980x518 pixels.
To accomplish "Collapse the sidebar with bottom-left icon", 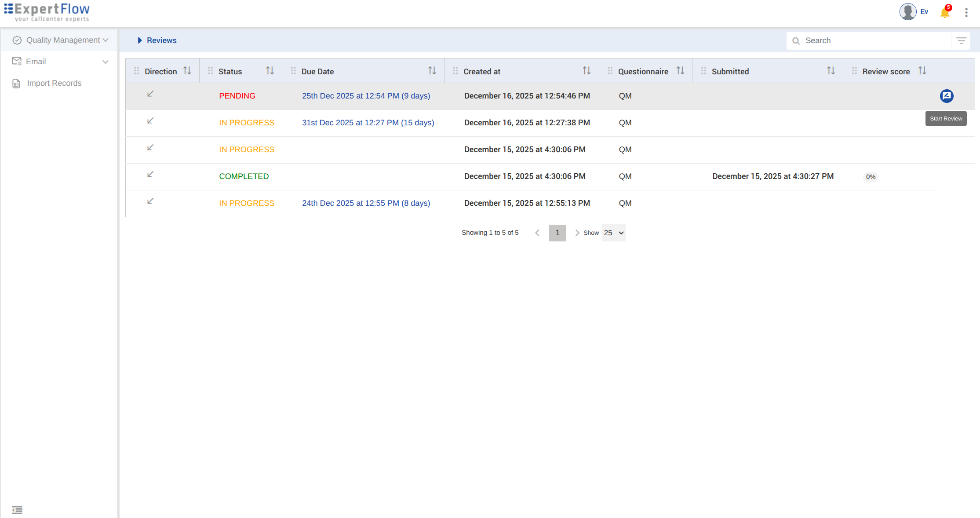I will point(17,510).
